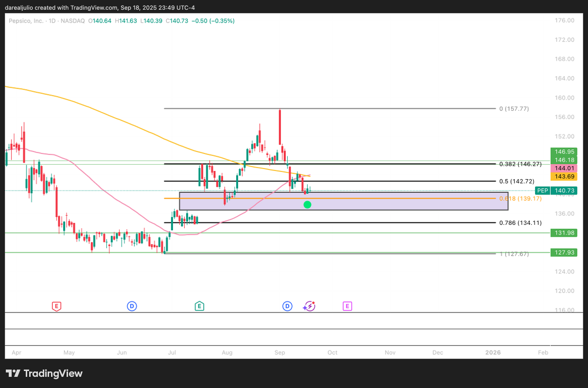Select the purple shaded support zone rectangle

point(344,201)
